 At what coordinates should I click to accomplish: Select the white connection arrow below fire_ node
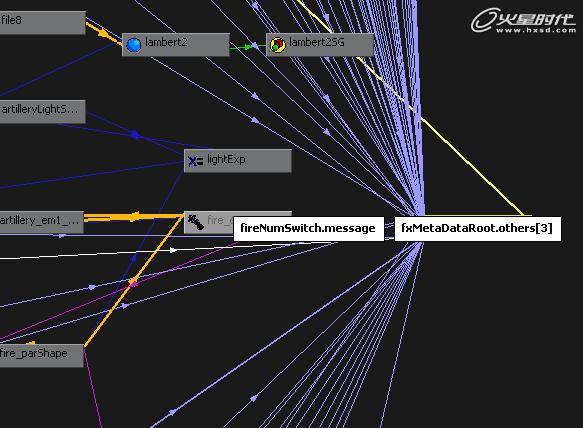click(x=172, y=250)
